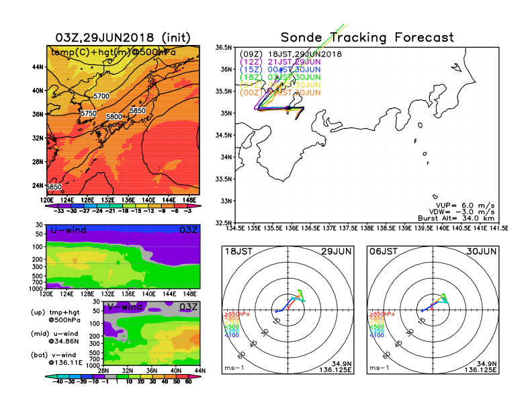Click the 03Z,29JUN2018 (init) heading

coord(123,36)
